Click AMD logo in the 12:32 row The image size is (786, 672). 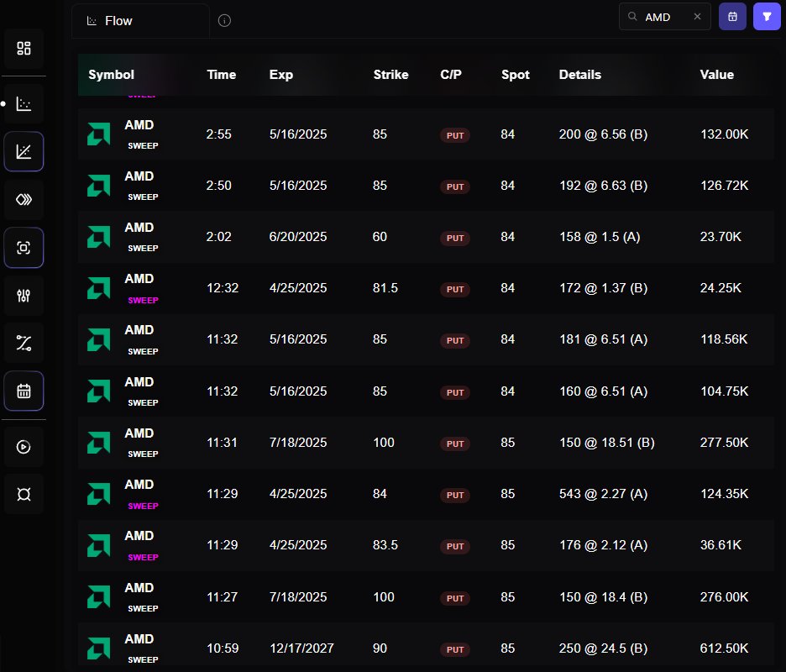[x=99, y=288]
